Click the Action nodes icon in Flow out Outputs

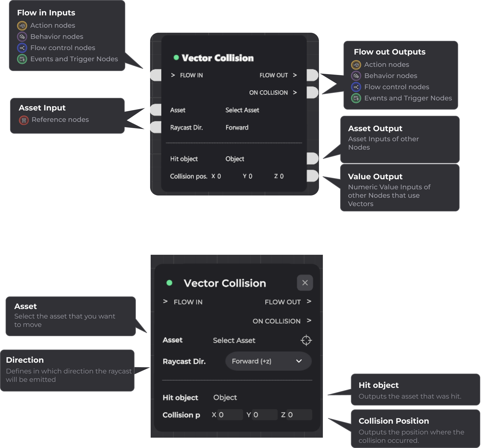356,65
